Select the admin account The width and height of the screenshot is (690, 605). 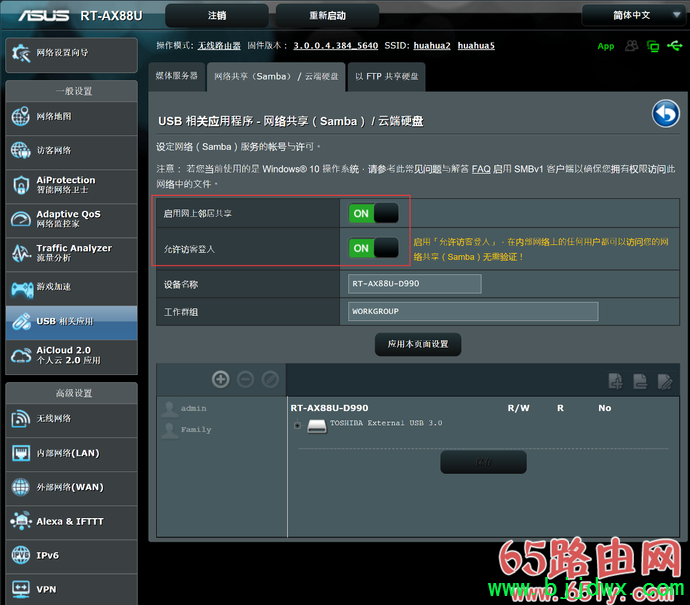point(193,408)
